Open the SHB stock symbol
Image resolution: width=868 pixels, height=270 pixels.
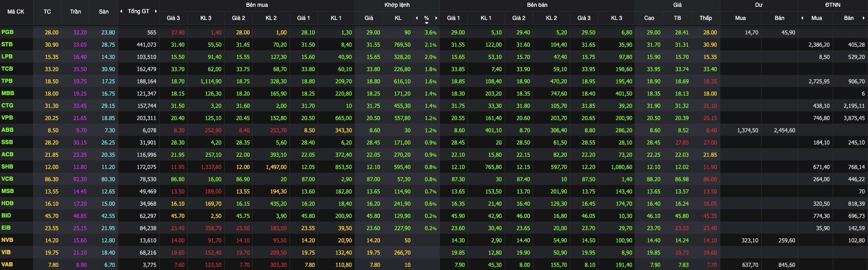click(7, 167)
